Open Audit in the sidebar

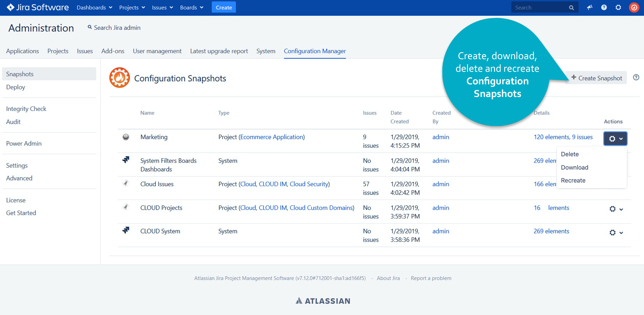pos(13,122)
